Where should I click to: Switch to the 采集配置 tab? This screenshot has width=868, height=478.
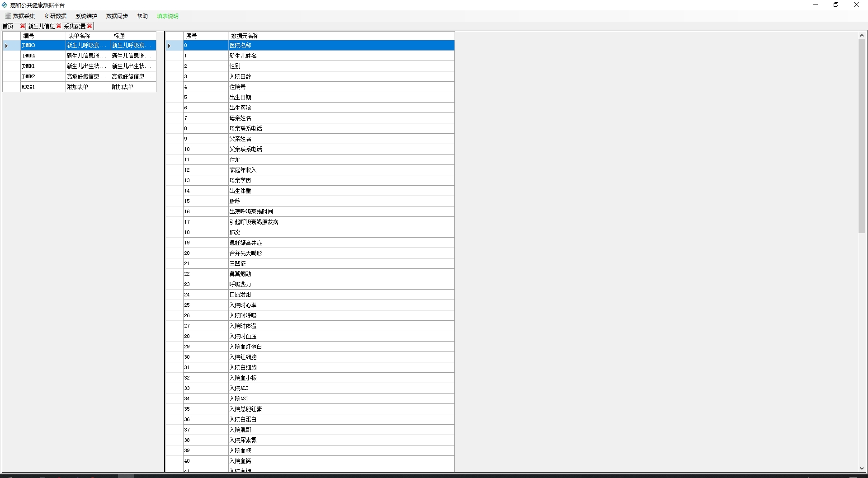coord(75,26)
